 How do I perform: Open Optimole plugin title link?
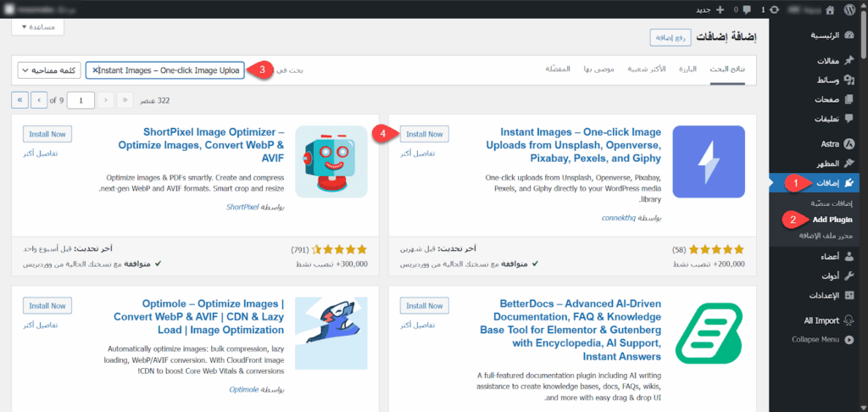coord(198,317)
